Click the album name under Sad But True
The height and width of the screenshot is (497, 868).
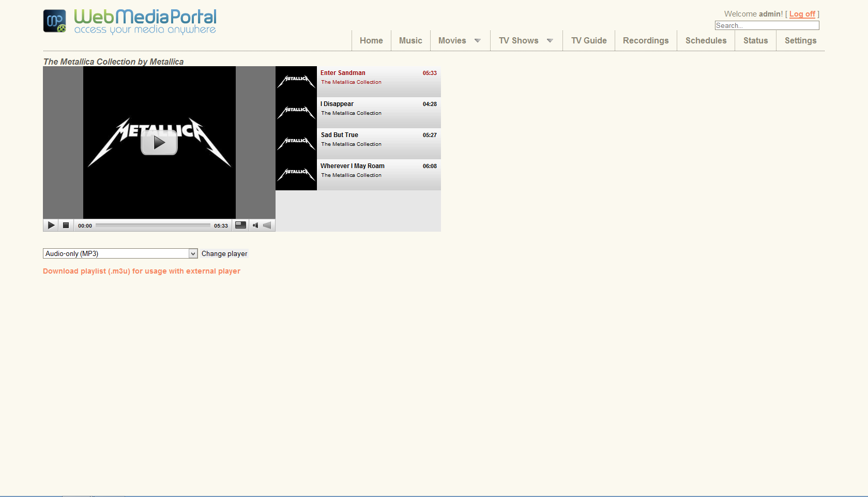351,144
